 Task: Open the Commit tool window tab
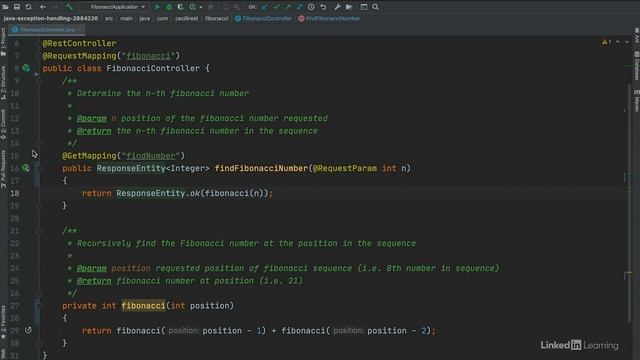(x=3, y=124)
